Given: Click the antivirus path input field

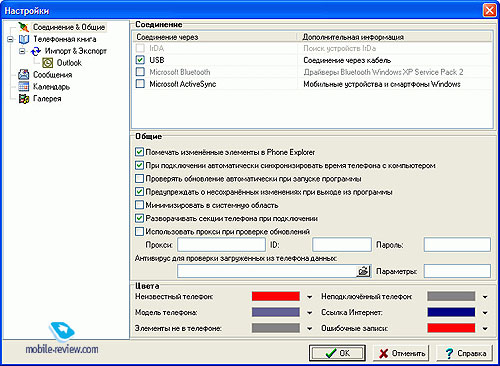Looking at the screenshot, I should 267,271.
